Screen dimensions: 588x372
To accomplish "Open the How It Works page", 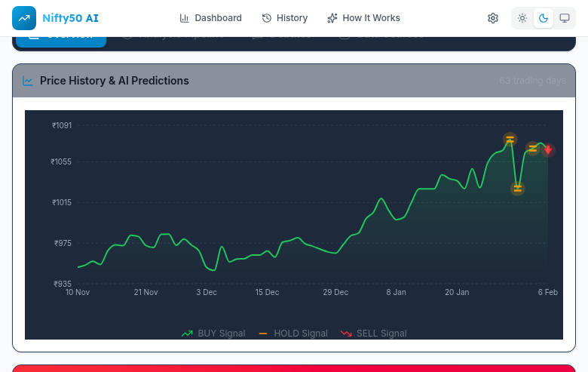I will [363, 18].
